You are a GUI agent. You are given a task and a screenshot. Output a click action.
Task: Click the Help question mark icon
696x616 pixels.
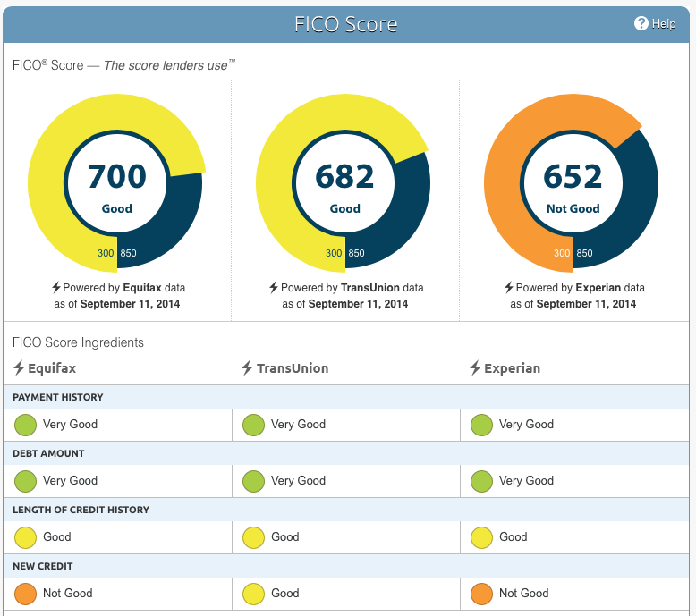[x=641, y=24]
